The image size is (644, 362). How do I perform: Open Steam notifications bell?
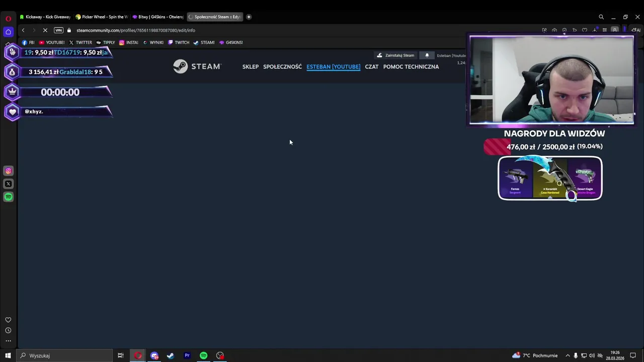click(x=427, y=55)
